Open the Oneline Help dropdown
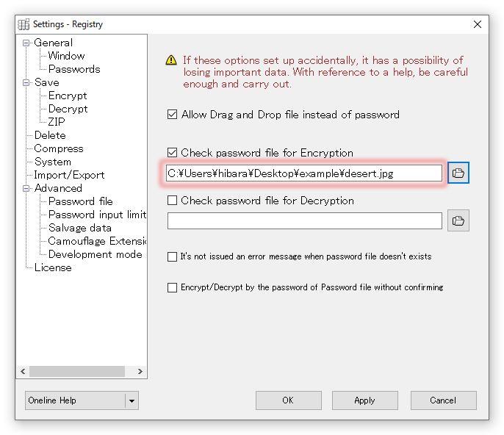Screen dimensions: 504x435 132,400
